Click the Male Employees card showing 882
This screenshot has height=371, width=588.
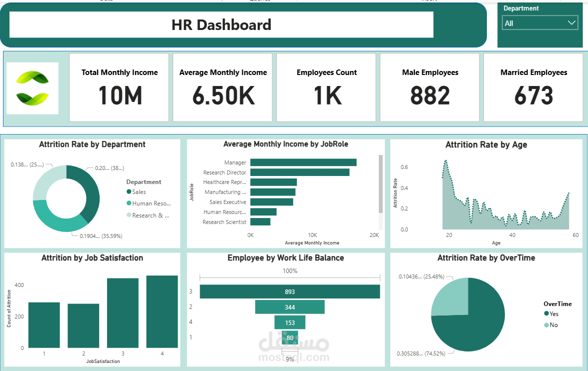coord(429,87)
